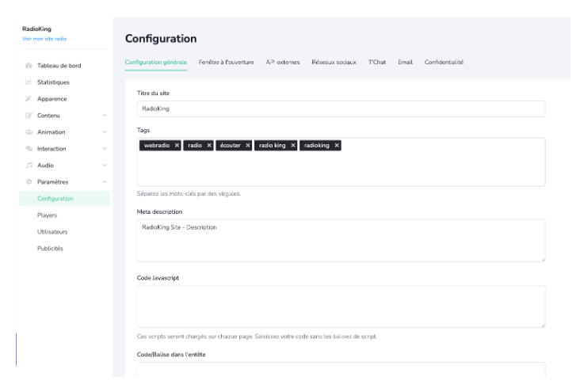Open the Fenêtre à l'ouverture tab

[226, 63]
